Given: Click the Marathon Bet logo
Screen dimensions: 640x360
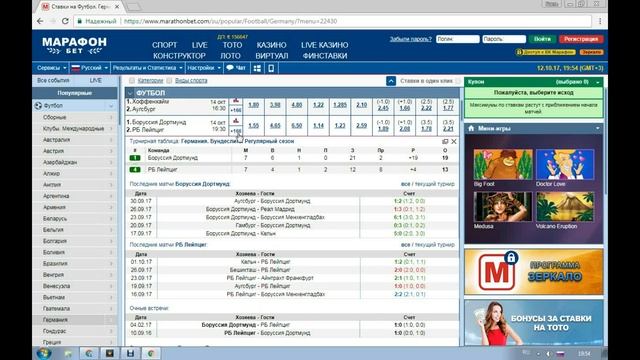Looking at the screenshot, I should click(74, 45).
